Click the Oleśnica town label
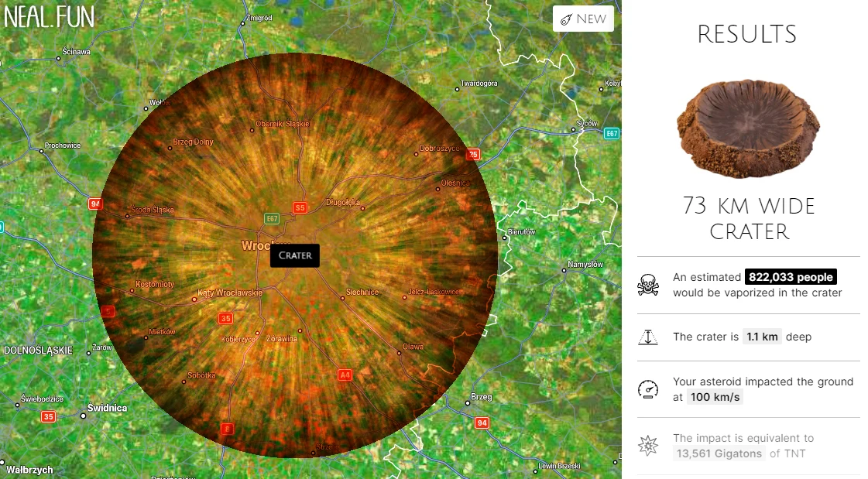The height and width of the screenshot is (479, 868). (455, 183)
